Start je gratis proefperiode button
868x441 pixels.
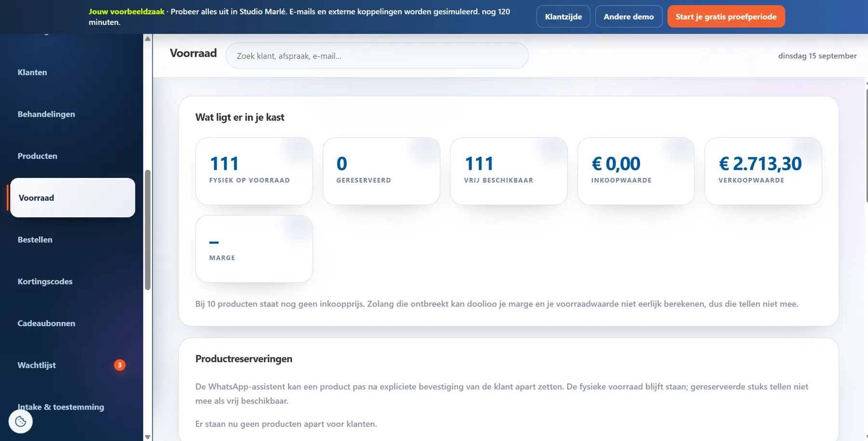coord(726,16)
